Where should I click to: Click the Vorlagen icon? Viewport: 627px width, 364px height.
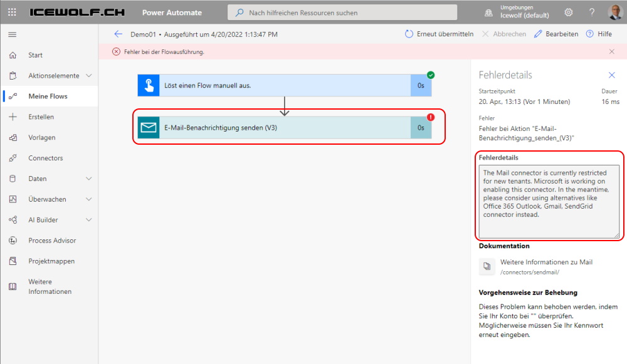click(x=13, y=137)
